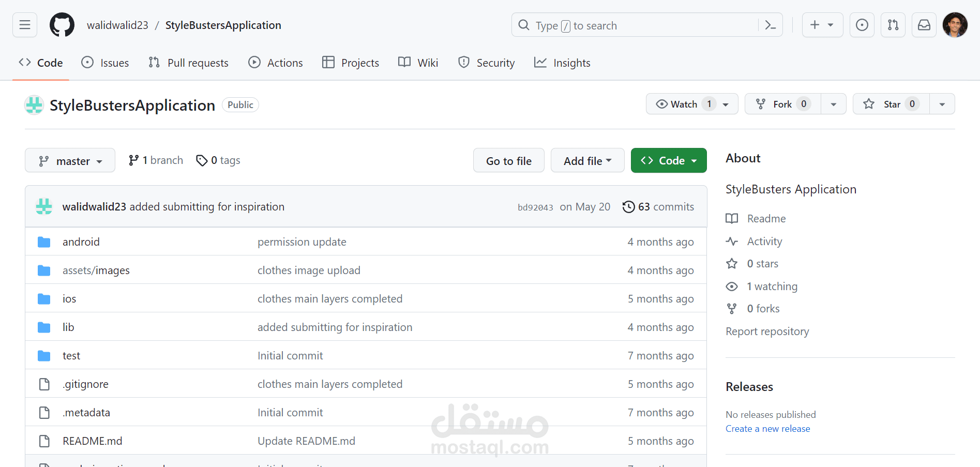Open StyleBustersApplication breadcrumb link
The width and height of the screenshot is (980, 467).
pyautogui.click(x=223, y=25)
